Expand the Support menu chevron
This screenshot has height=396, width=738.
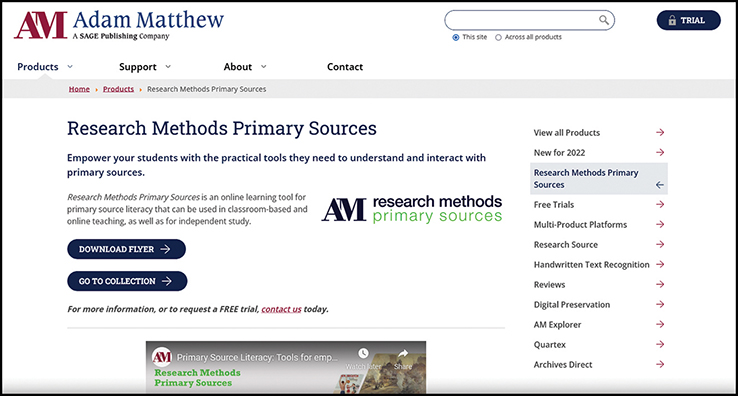click(168, 67)
